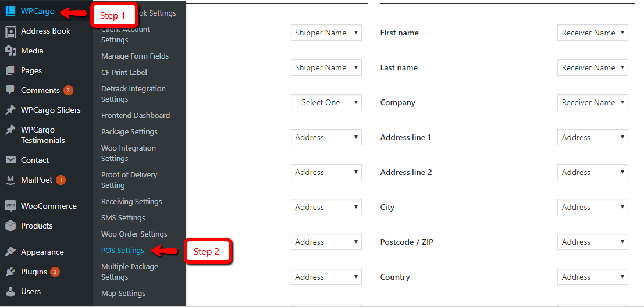Open the Country Address dropdown

[x=593, y=277]
